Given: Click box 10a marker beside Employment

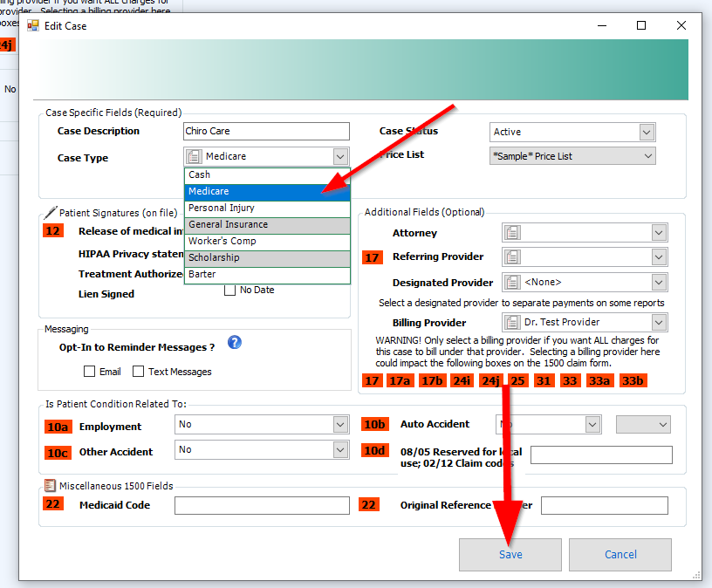Looking at the screenshot, I should (58, 427).
